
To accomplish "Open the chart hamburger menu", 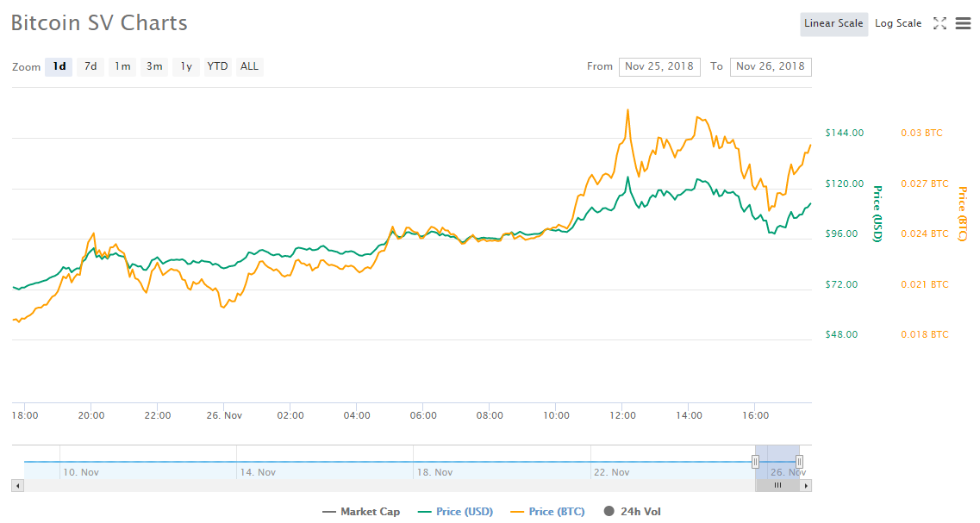I will point(963,23).
